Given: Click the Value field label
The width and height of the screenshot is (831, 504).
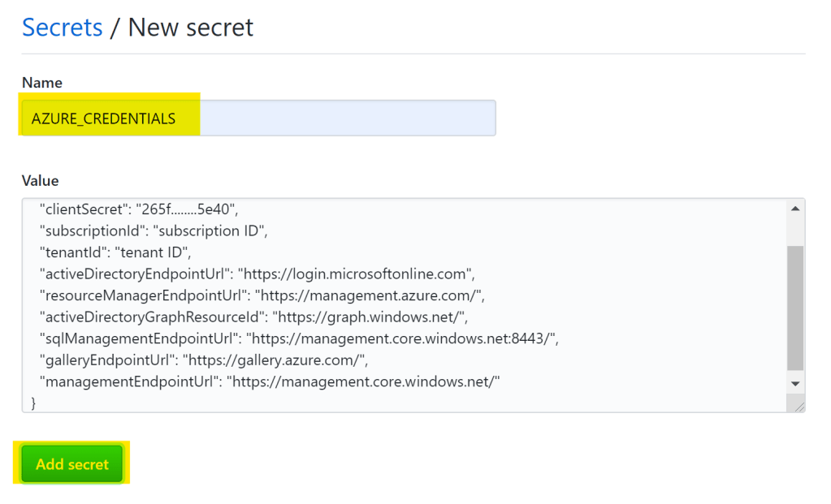Looking at the screenshot, I should pyautogui.click(x=41, y=181).
